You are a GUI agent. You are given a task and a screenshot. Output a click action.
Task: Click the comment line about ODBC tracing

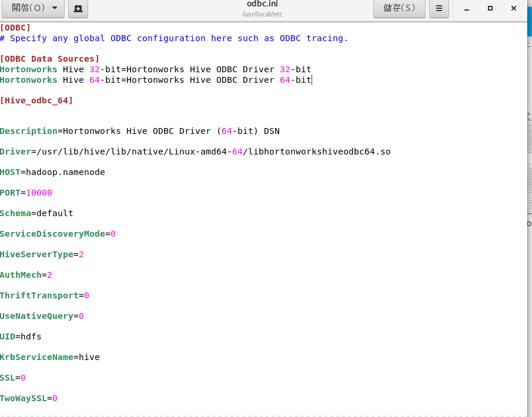coord(174,38)
